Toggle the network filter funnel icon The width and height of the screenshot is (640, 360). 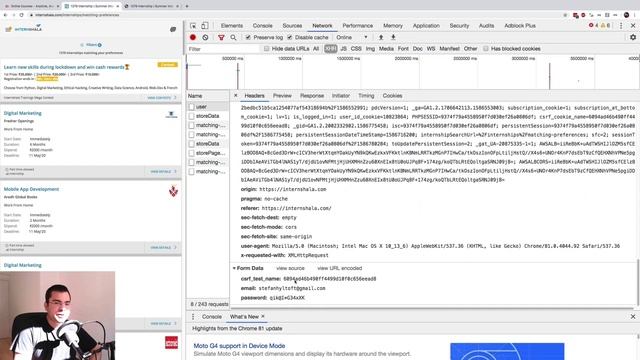[221, 38]
